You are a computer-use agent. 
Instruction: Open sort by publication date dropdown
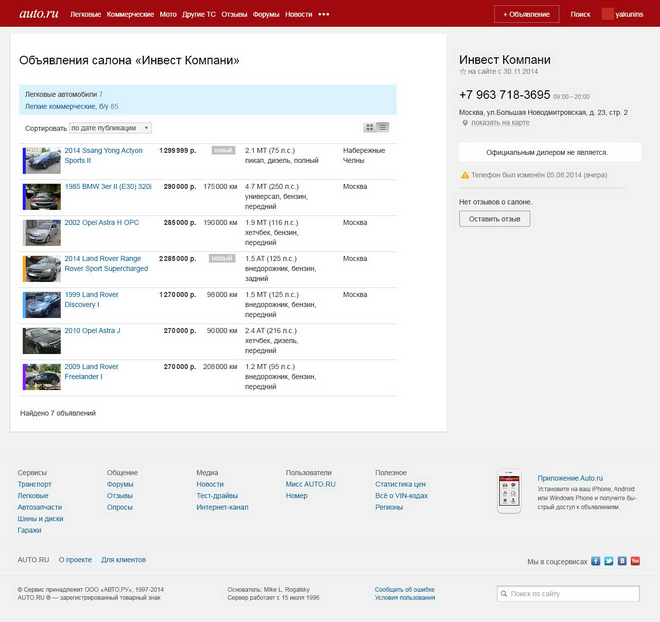pos(110,128)
